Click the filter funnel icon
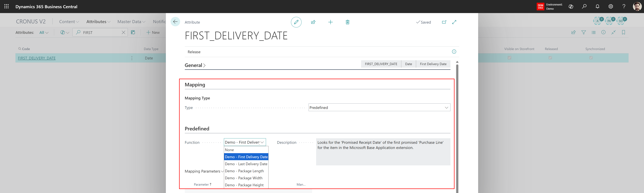This screenshot has width=644, height=193. (x=583, y=32)
